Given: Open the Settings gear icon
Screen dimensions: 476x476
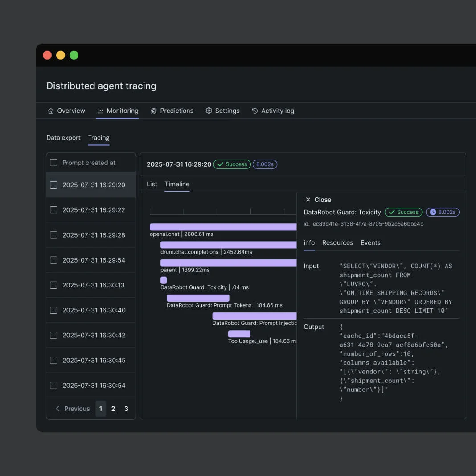Looking at the screenshot, I should pyautogui.click(x=209, y=111).
